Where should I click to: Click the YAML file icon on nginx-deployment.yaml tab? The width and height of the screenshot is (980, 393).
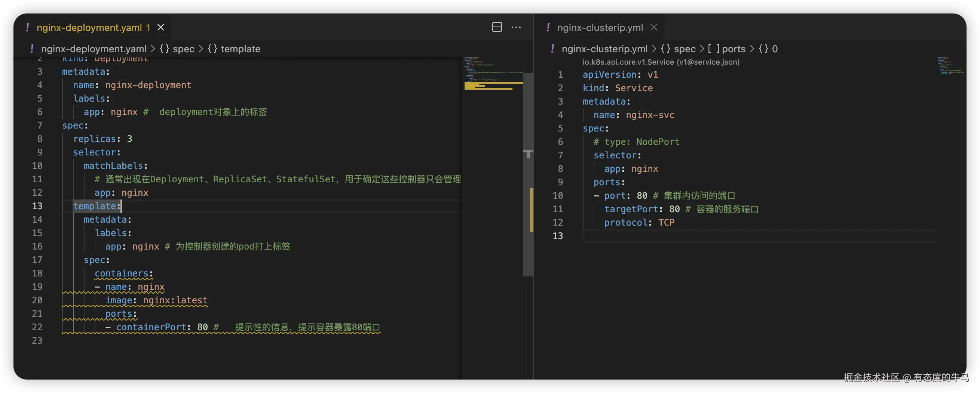[27, 27]
